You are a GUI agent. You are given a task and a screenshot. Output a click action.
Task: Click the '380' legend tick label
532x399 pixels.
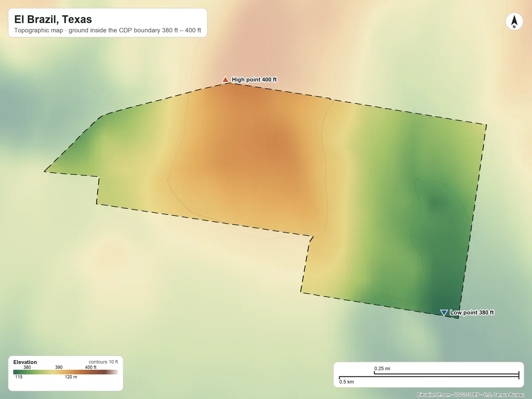27,367
